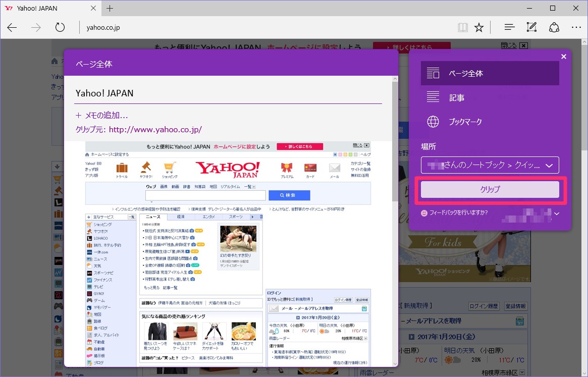Click the プレミアム ribbon icon in the preview
Screen dimensions: 588x377
(287, 168)
